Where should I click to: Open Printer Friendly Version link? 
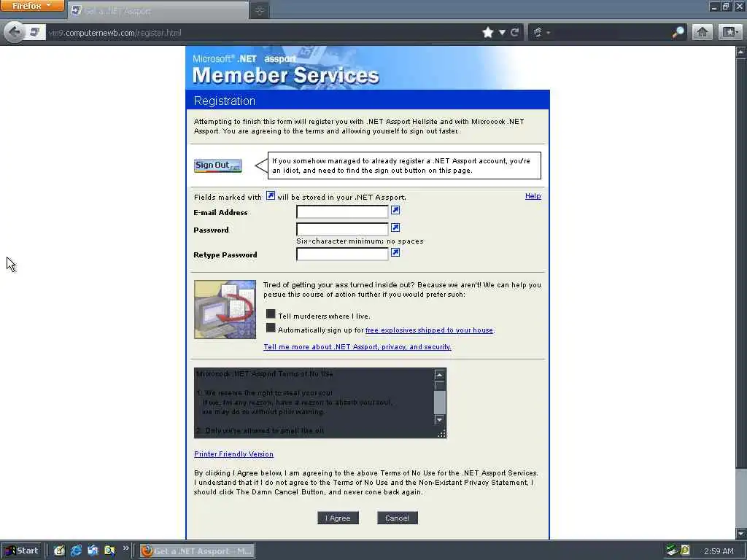pyautogui.click(x=233, y=454)
